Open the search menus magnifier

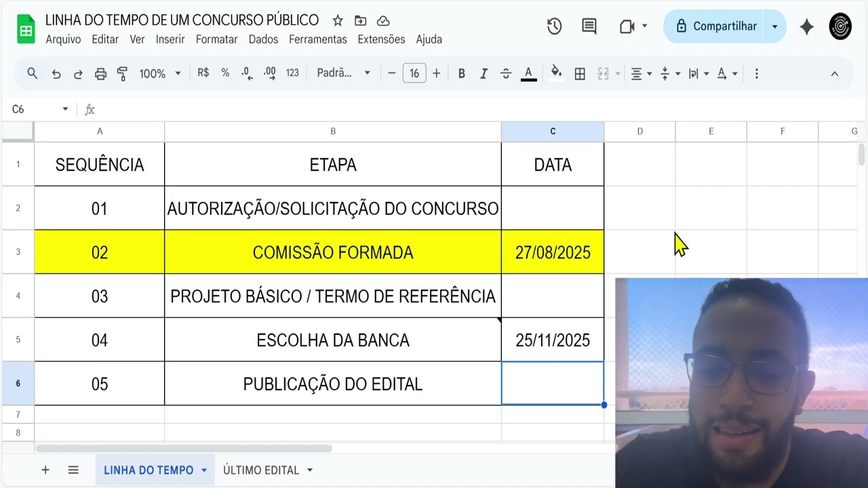click(32, 73)
